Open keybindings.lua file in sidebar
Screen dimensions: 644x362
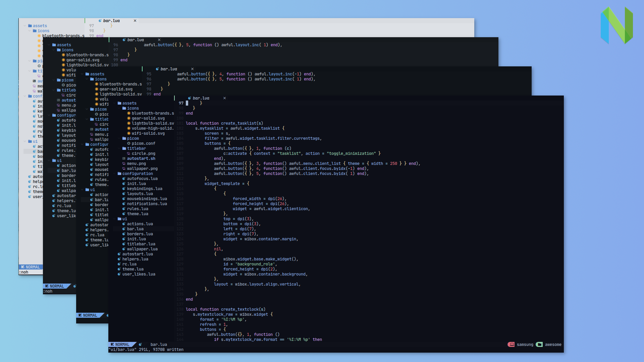(144, 189)
